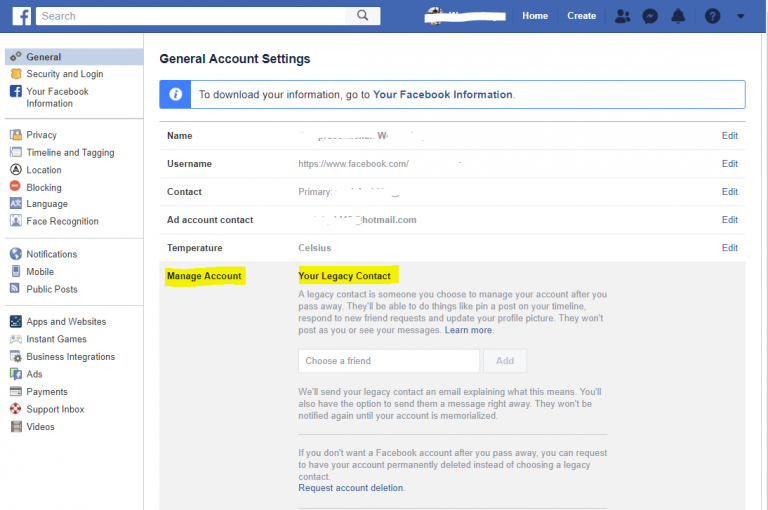Click the Privacy lock icon
Viewport: 768px width, 510px height.
tap(16, 135)
